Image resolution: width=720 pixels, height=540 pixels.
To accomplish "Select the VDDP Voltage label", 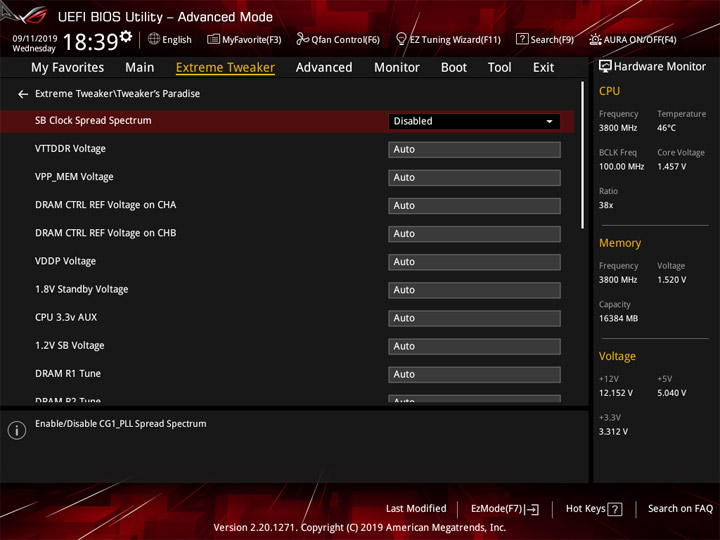I will [65, 261].
